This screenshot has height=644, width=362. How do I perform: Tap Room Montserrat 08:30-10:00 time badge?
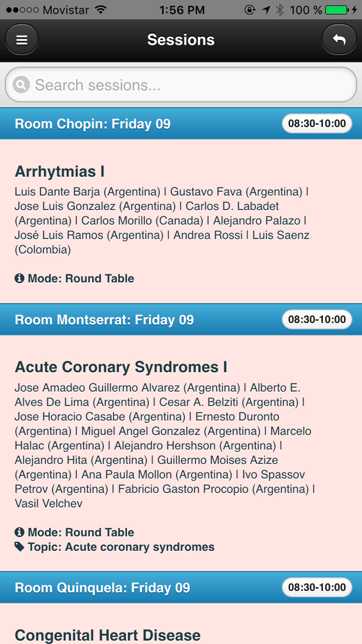(x=317, y=319)
